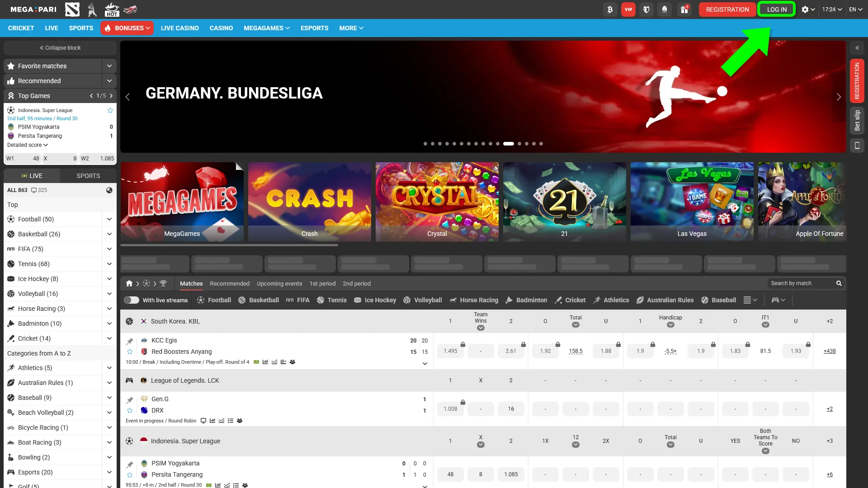Viewport: 868px width, 488px height.
Task: Open the notification bell icon
Action: click(x=665, y=9)
